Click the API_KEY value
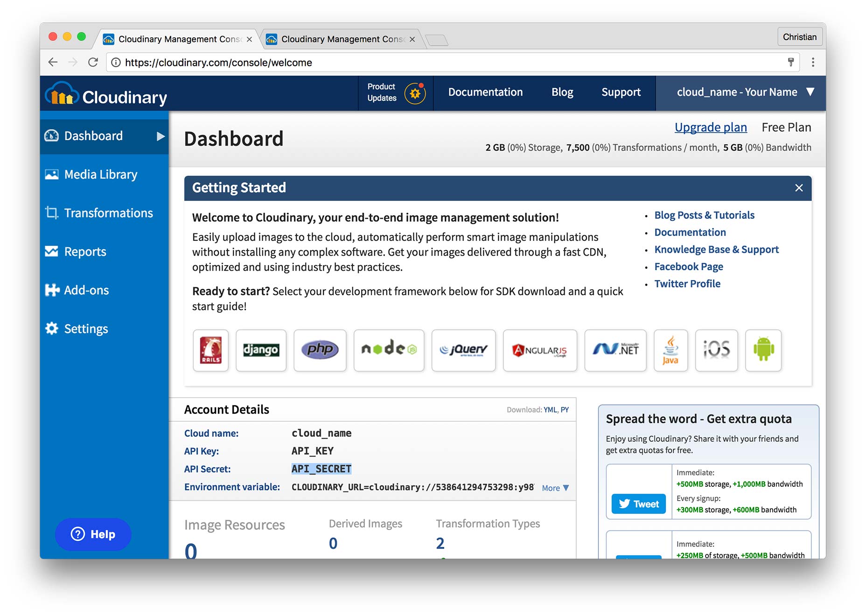 coord(313,451)
